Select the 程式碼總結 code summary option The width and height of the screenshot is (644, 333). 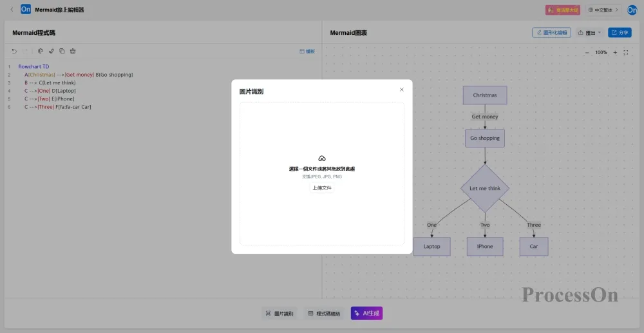pos(323,314)
